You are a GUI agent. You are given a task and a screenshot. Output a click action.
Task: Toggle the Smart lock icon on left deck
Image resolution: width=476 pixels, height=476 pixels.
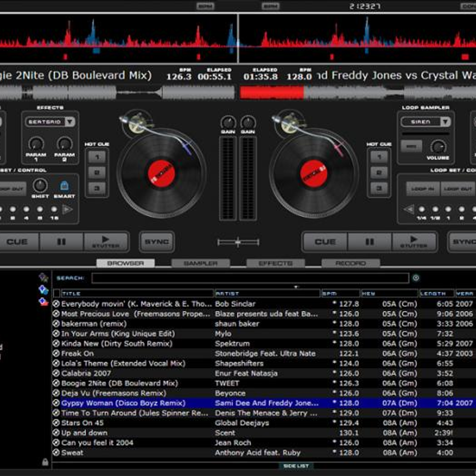point(64,186)
